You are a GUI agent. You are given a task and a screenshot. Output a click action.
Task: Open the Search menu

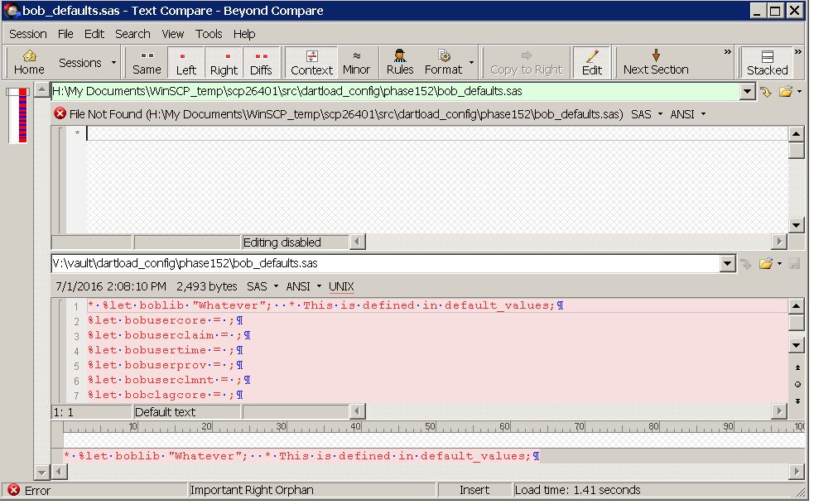pos(132,34)
